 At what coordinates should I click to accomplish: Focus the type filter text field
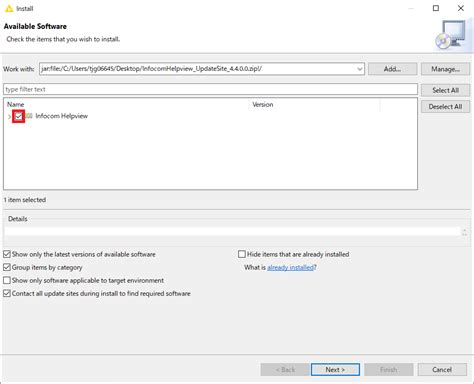(x=210, y=89)
